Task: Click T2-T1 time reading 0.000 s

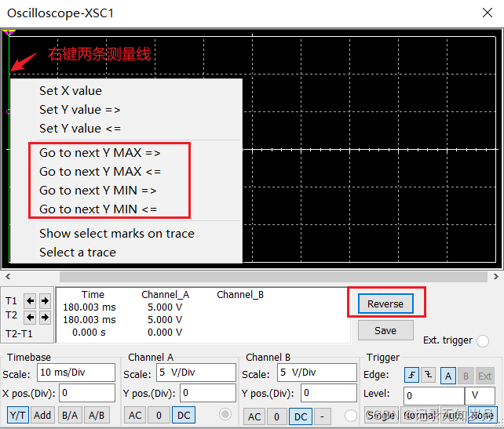Action: coord(89,333)
